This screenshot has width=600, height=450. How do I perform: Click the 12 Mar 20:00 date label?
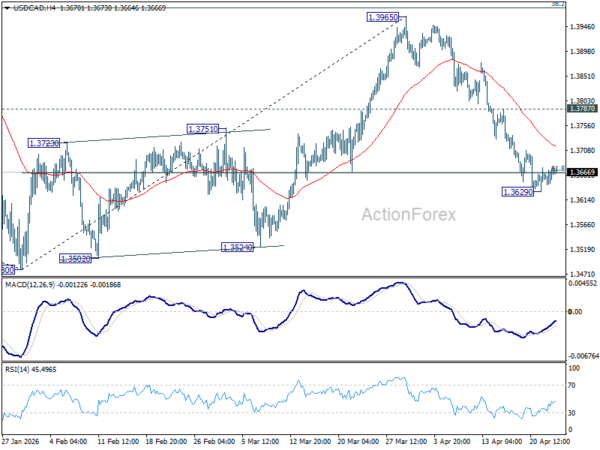click(310, 441)
